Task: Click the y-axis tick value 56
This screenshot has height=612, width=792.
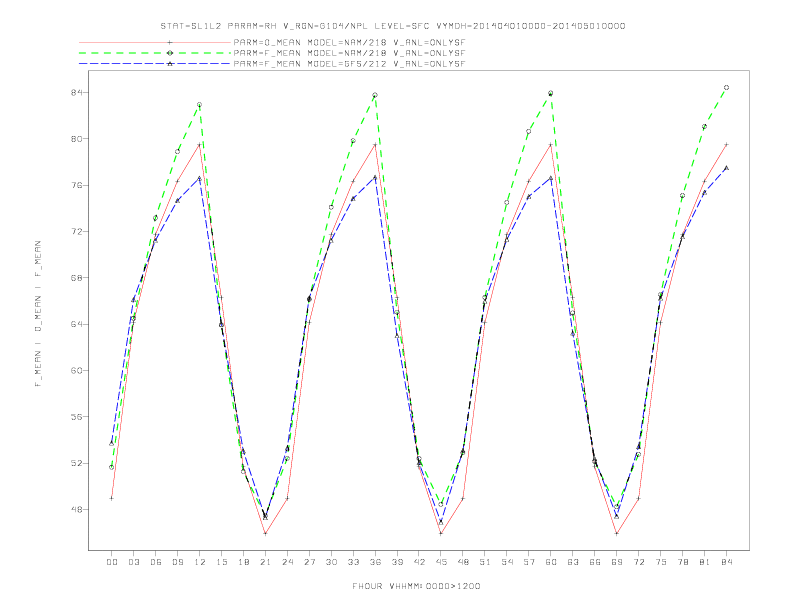Action: [x=77, y=417]
